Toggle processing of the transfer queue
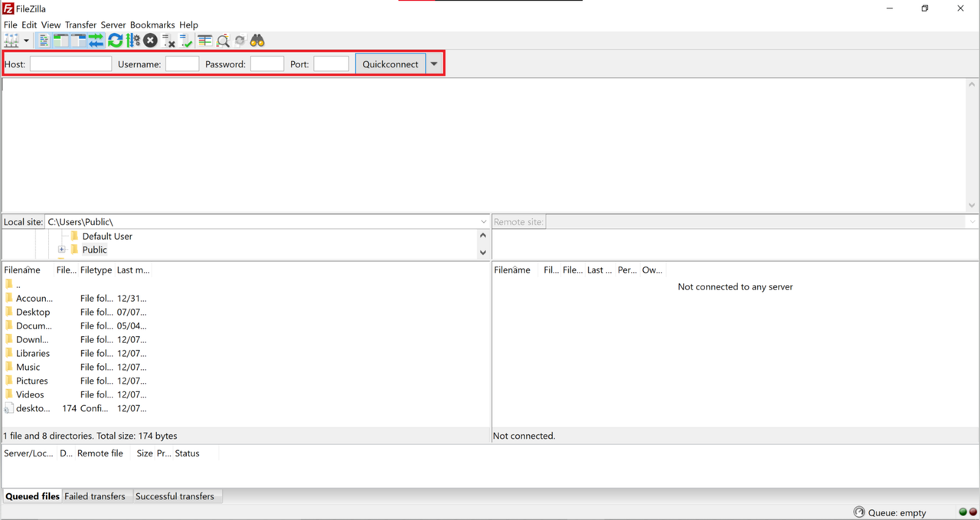 (133, 41)
